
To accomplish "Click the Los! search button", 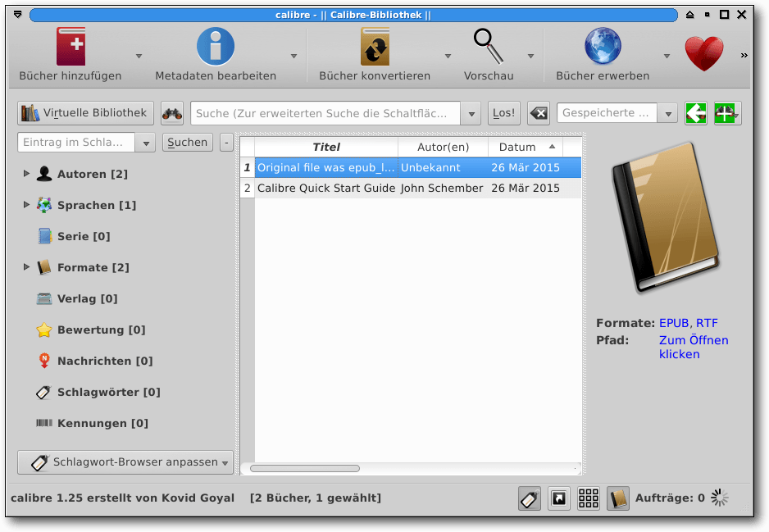I will tap(503, 113).
